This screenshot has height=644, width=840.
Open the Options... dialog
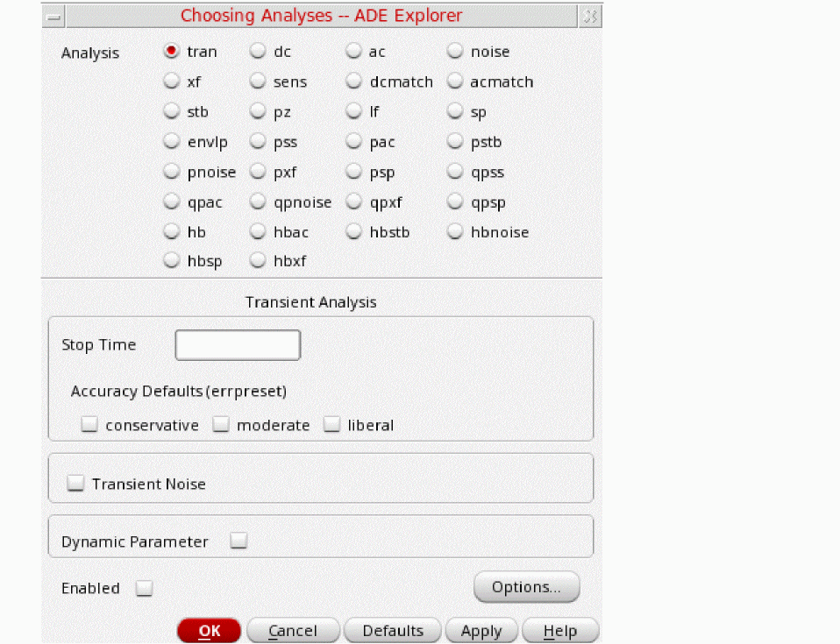pos(526,587)
